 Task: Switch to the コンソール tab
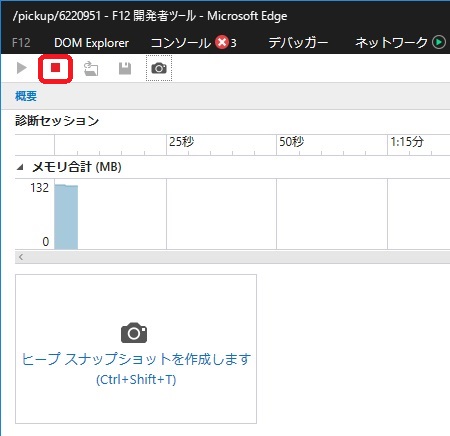(x=180, y=43)
